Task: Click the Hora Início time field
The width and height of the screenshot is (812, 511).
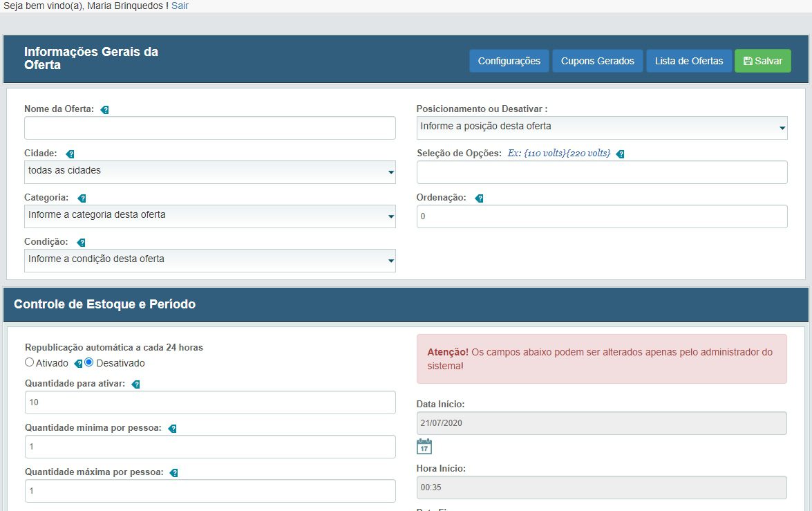Action: pos(602,487)
